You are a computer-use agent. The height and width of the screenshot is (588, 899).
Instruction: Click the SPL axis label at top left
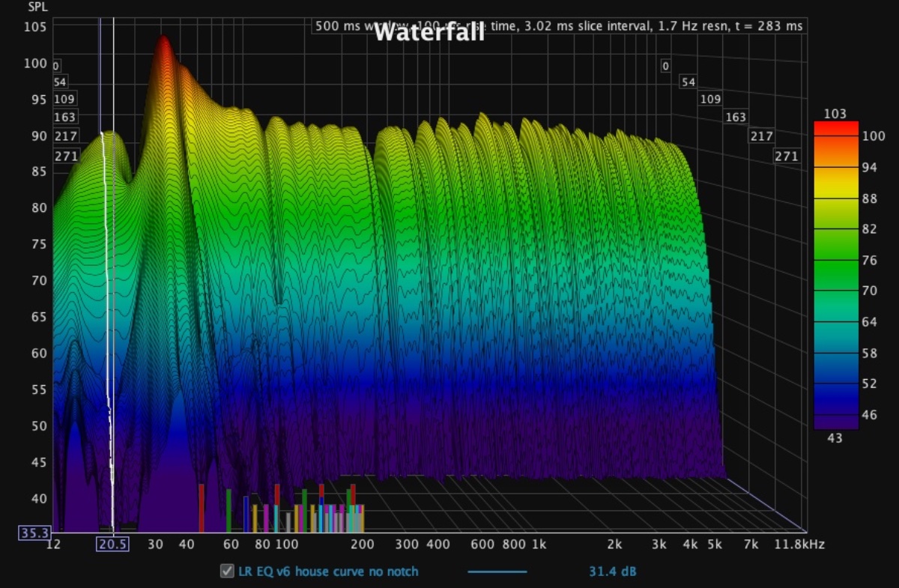coord(37,6)
